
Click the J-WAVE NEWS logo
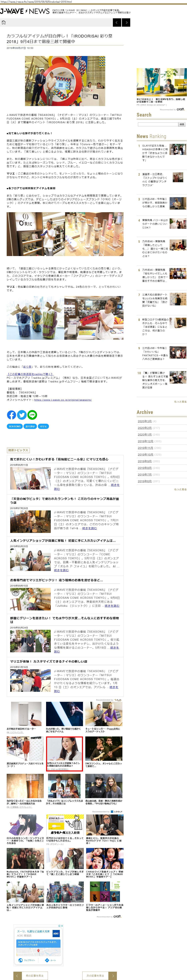click(x=25, y=11)
